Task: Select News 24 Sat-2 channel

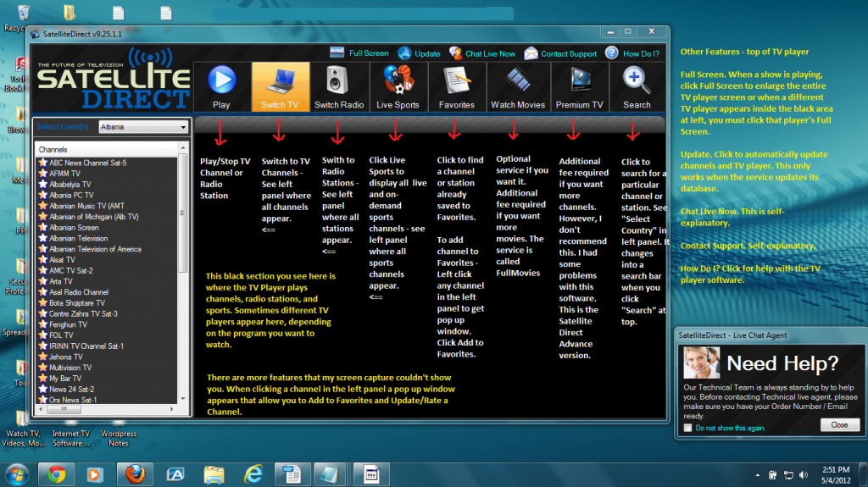Action: coord(71,389)
